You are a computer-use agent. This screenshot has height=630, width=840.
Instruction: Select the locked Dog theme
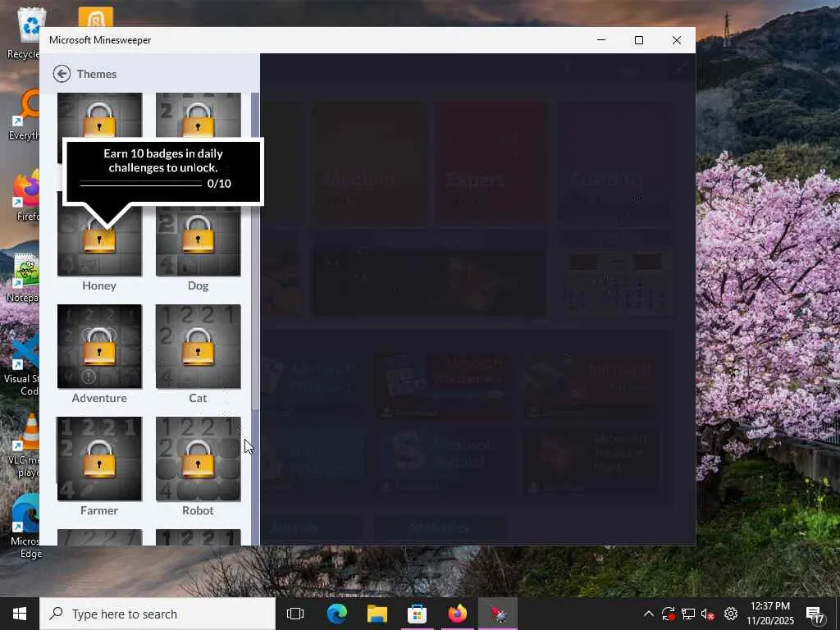[x=199, y=240]
